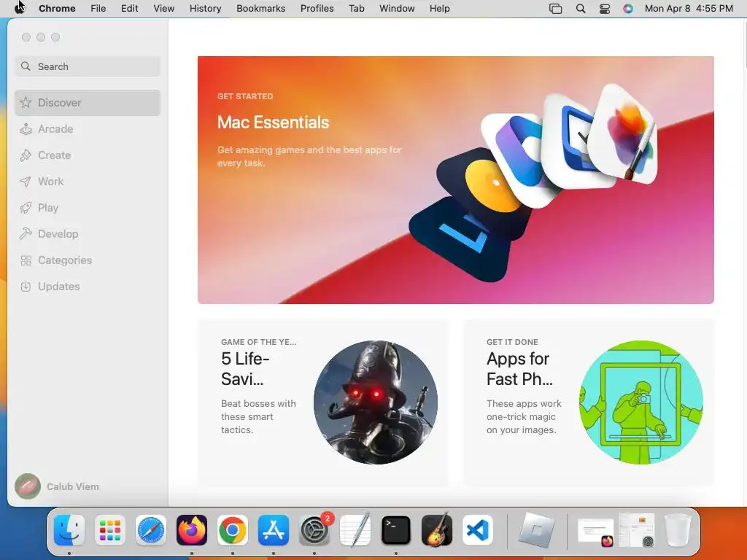
Task: Click the magnifier icon in Search field
Action: point(26,66)
